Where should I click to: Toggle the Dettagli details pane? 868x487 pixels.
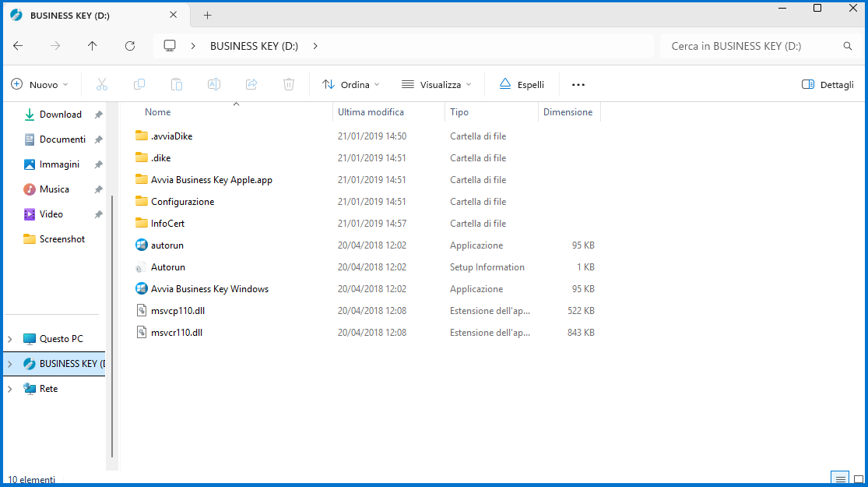(x=828, y=85)
